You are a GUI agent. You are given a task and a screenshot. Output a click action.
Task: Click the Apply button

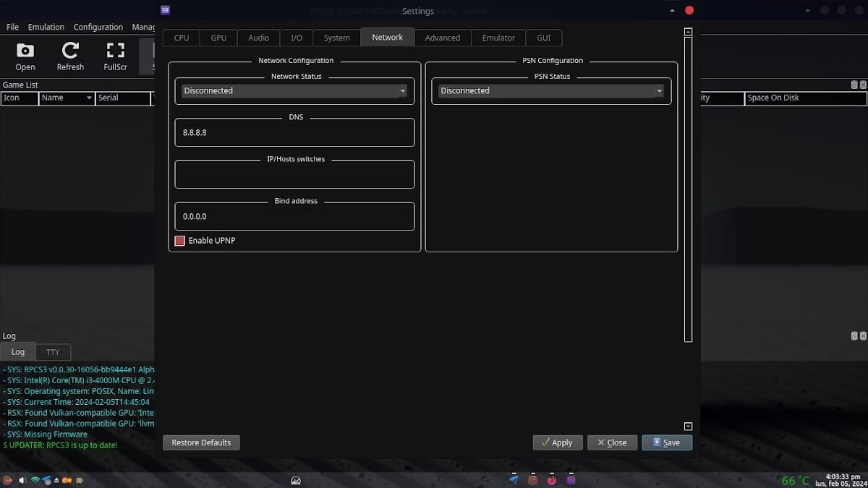pyautogui.click(x=556, y=442)
